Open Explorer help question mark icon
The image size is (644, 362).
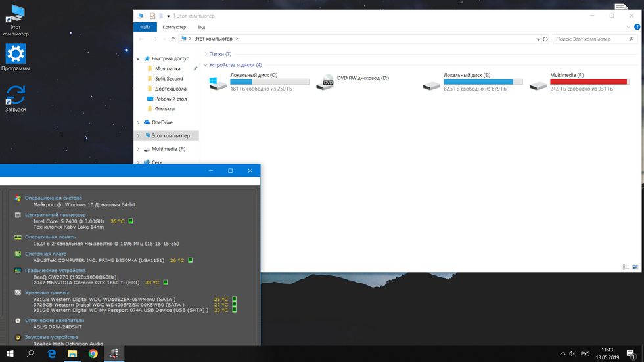coord(637,27)
